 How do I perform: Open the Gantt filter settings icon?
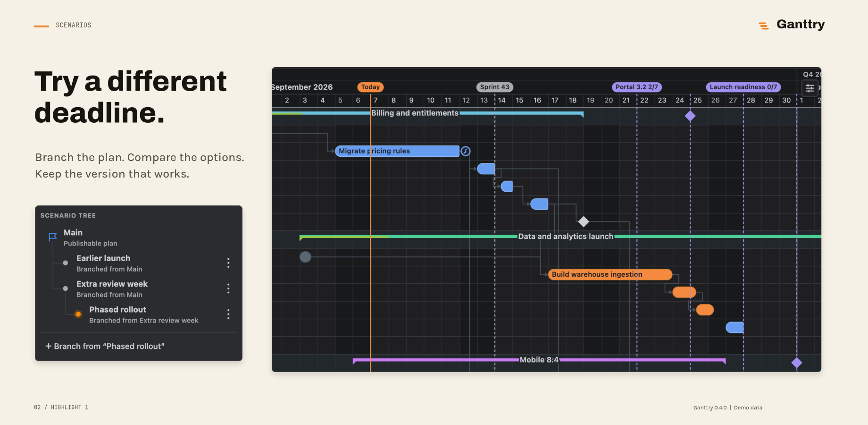[x=810, y=88]
